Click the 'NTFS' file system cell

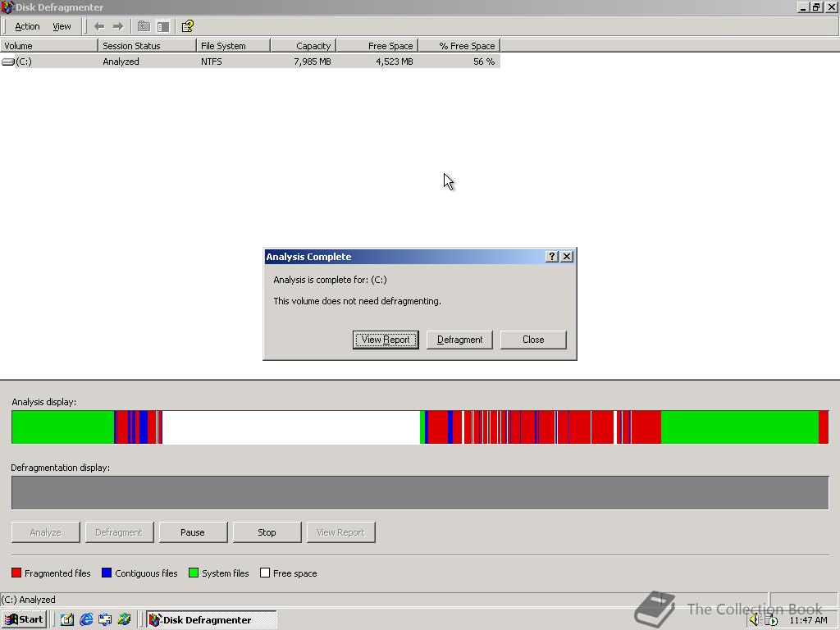click(211, 62)
